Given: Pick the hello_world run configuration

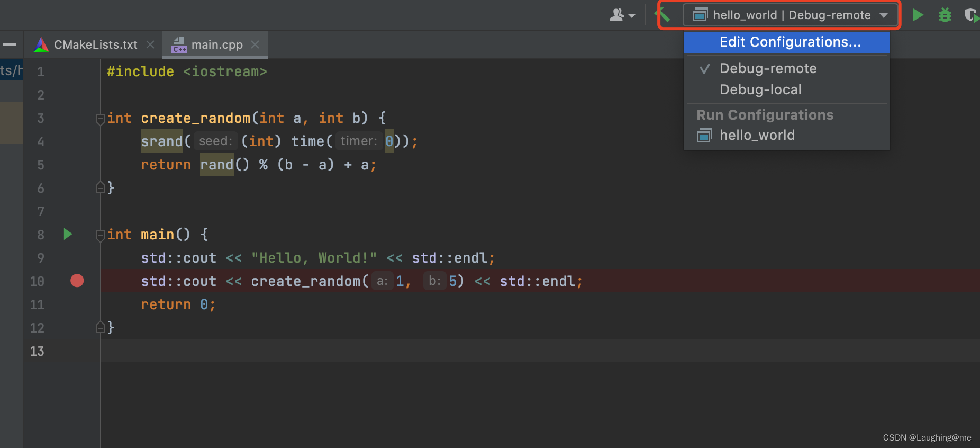Looking at the screenshot, I should [x=787, y=135].
